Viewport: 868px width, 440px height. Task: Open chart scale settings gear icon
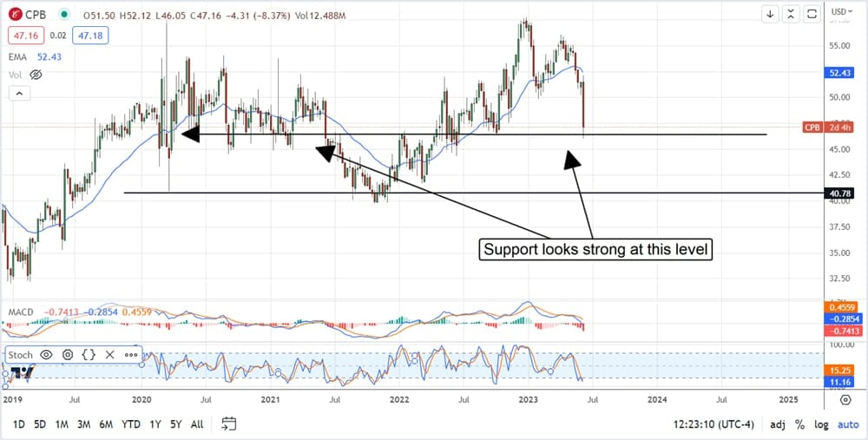[845, 400]
